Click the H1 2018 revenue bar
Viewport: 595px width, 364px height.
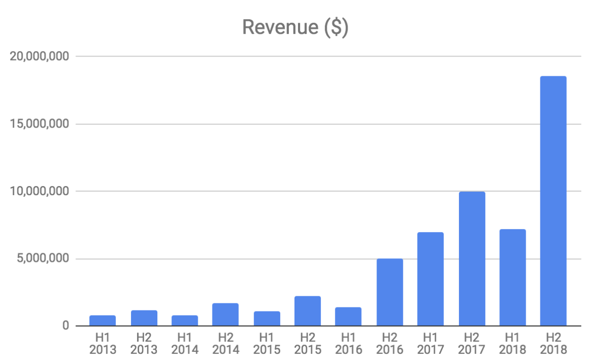click(x=513, y=278)
